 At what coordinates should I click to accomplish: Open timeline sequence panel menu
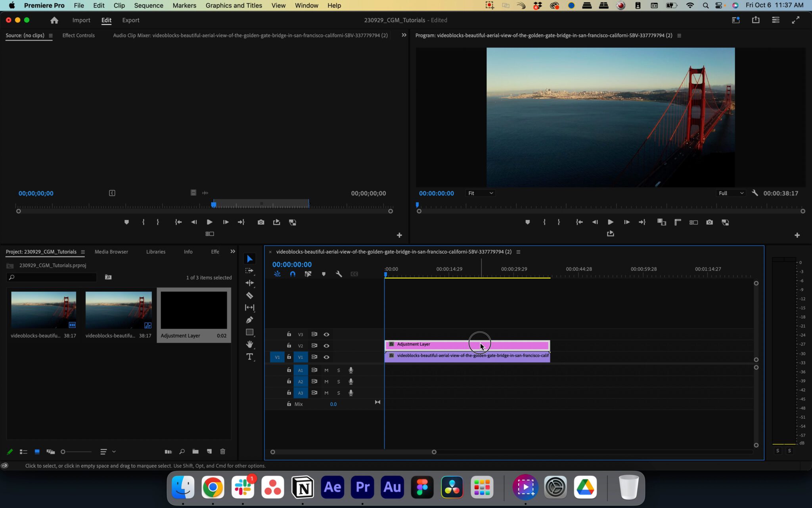[518, 252]
